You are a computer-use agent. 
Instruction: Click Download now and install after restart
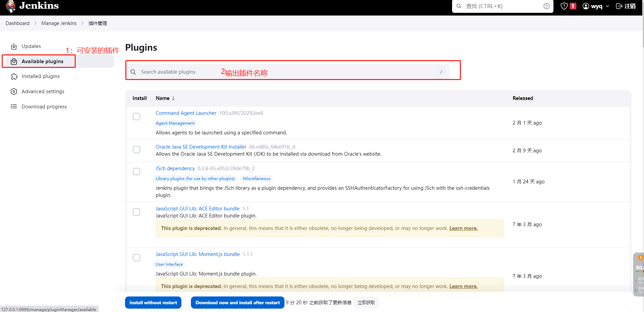[238, 303]
